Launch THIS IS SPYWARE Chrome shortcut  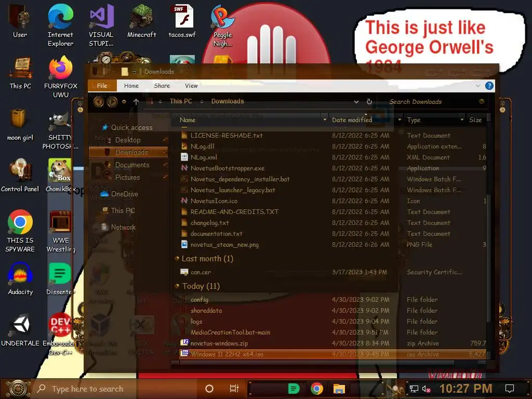pos(20,231)
